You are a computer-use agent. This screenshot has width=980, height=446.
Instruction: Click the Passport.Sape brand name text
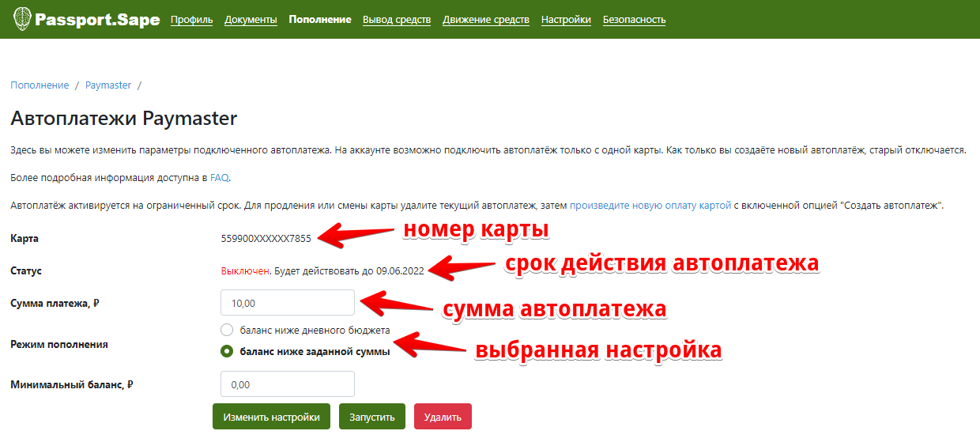pos(97,19)
